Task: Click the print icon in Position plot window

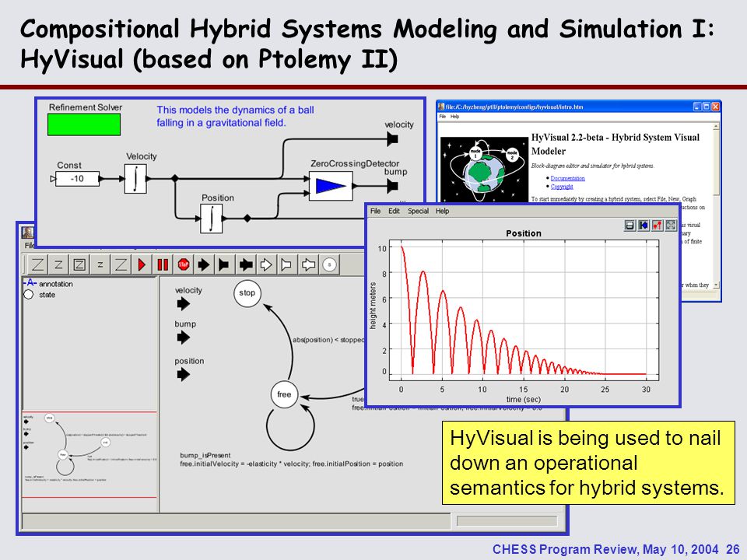Action: click(x=630, y=225)
